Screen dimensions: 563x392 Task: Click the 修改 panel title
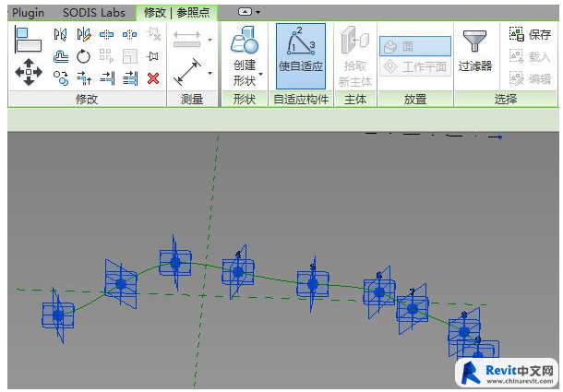tap(87, 99)
